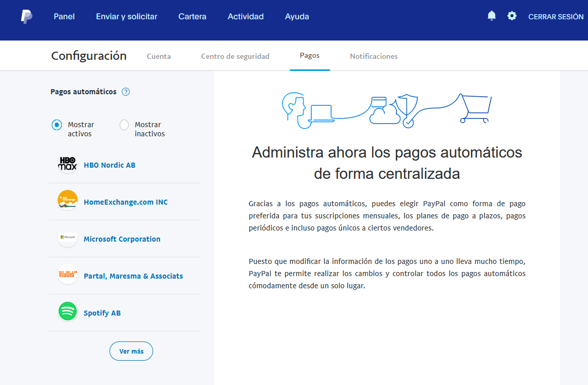Image resolution: width=588 pixels, height=385 pixels.
Task: Open the Spotify AB payment link
Action: [102, 313]
